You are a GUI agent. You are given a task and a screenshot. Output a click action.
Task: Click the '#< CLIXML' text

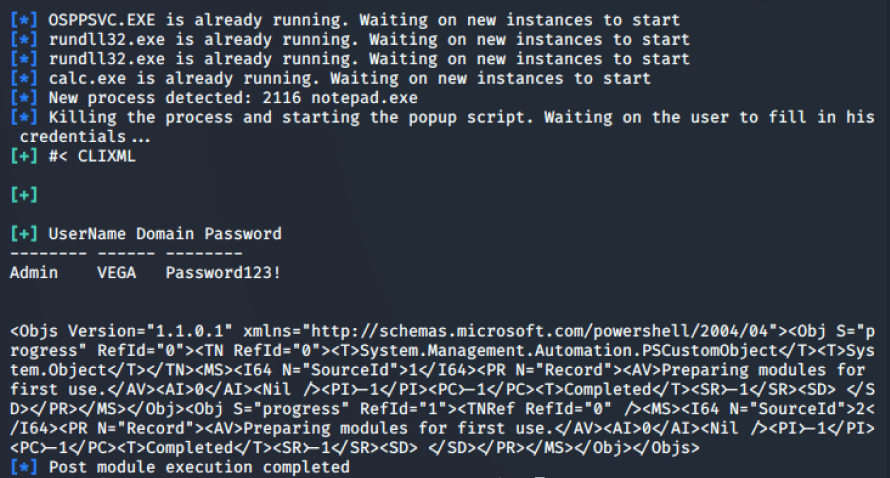[92, 156]
